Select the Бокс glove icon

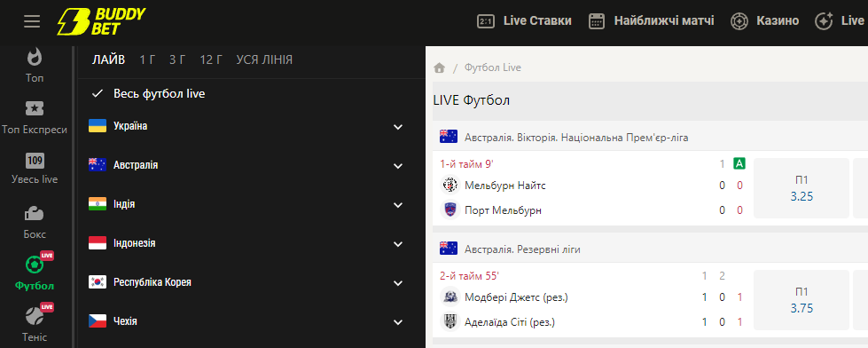point(35,213)
